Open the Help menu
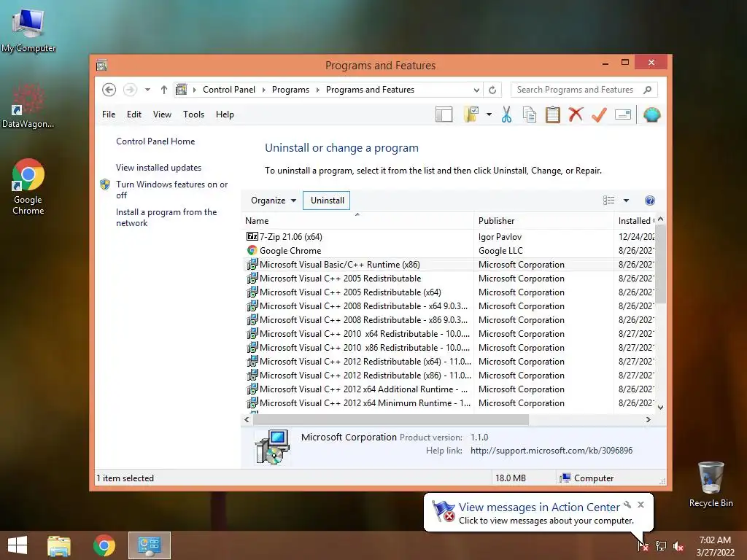The width and height of the screenshot is (747, 560). [225, 114]
